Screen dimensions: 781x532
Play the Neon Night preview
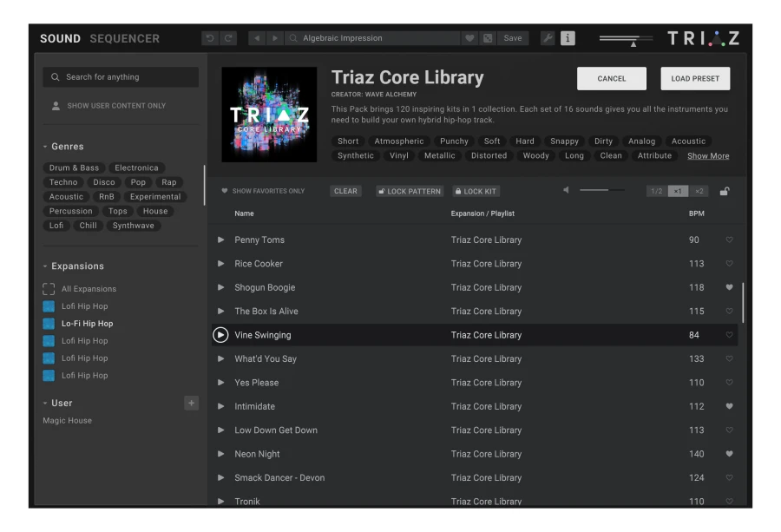click(220, 454)
